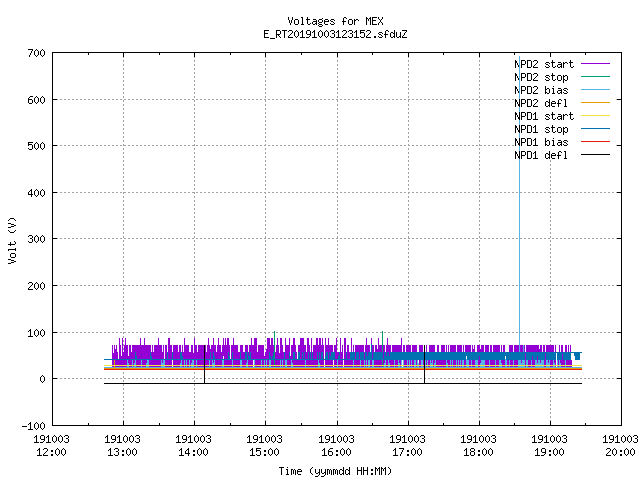
Task: Click the 'NPD2 bias' legend label
Action: [x=541, y=90]
